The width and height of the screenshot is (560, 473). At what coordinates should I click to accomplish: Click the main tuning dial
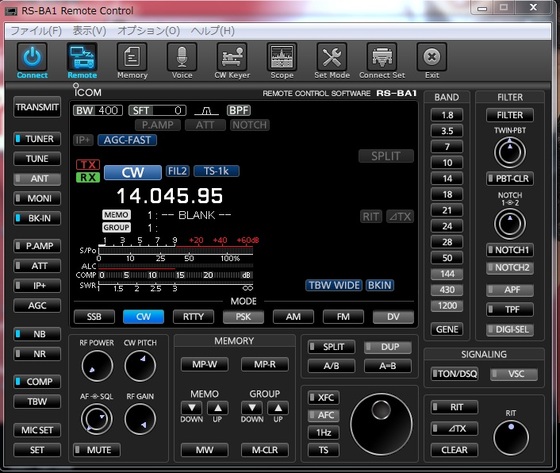(x=381, y=424)
